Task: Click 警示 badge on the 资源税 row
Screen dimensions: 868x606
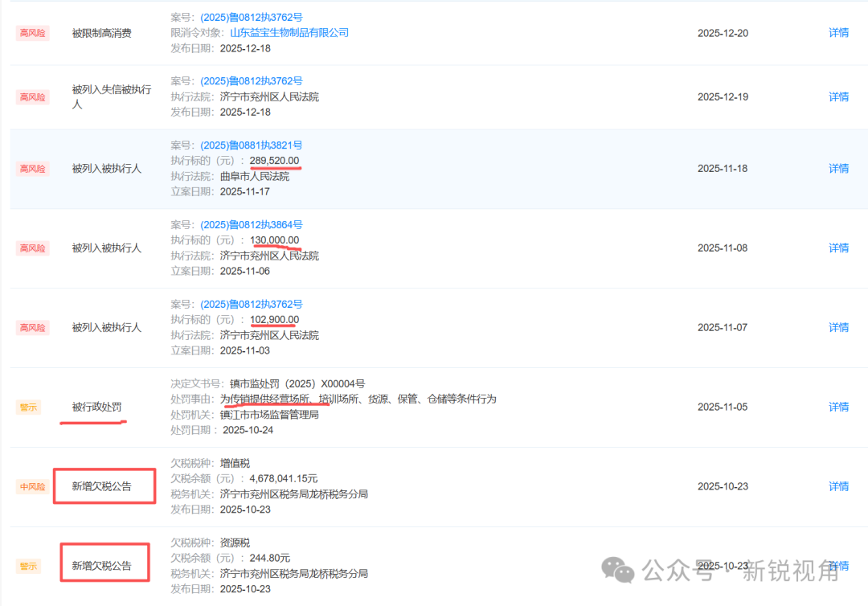Action: [x=28, y=566]
